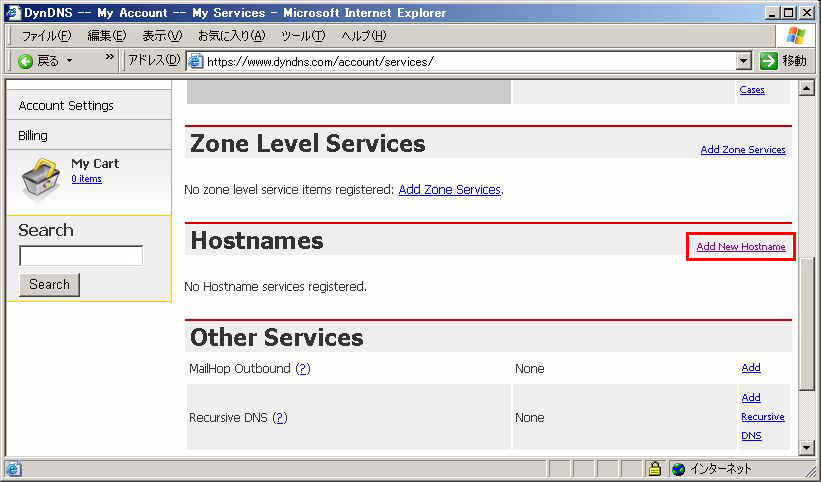821x482 pixels.
Task: Click the インターネット zone label in the status bar
Action: [720, 469]
